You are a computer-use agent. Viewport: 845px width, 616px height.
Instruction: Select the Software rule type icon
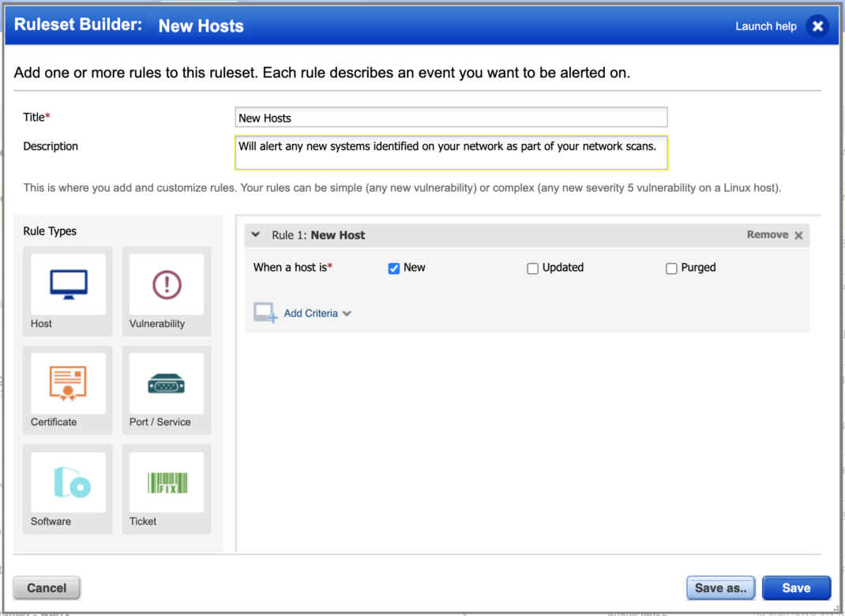(x=68, y=483)
